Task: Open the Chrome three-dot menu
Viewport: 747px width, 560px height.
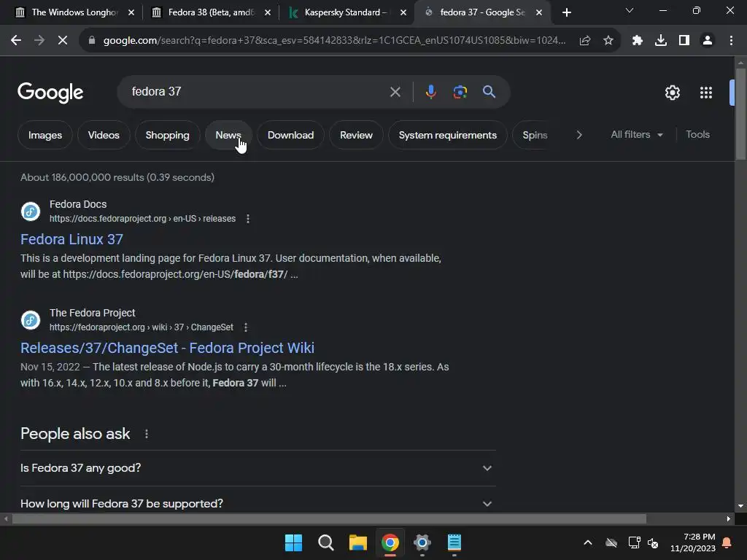Action: (731, 41)
